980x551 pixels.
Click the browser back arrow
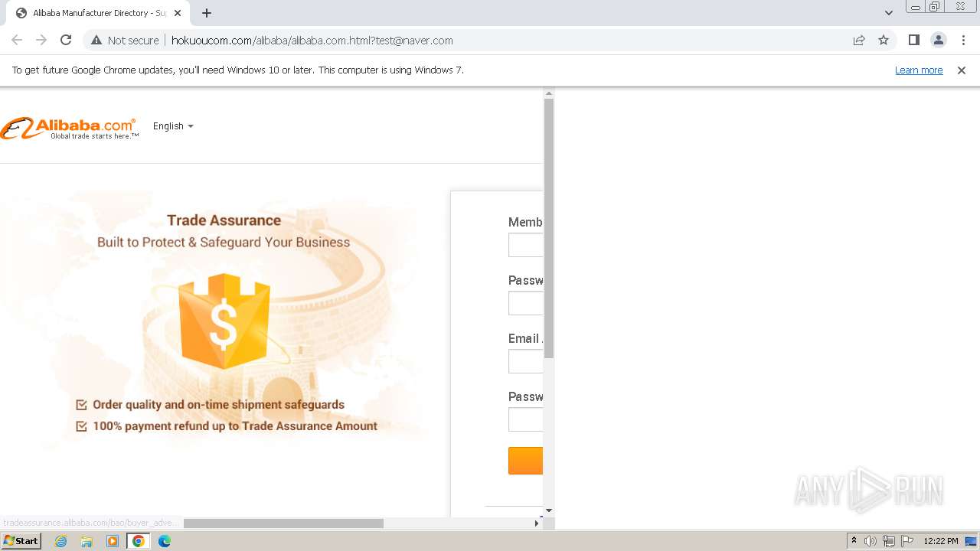[x=17, y=40]
